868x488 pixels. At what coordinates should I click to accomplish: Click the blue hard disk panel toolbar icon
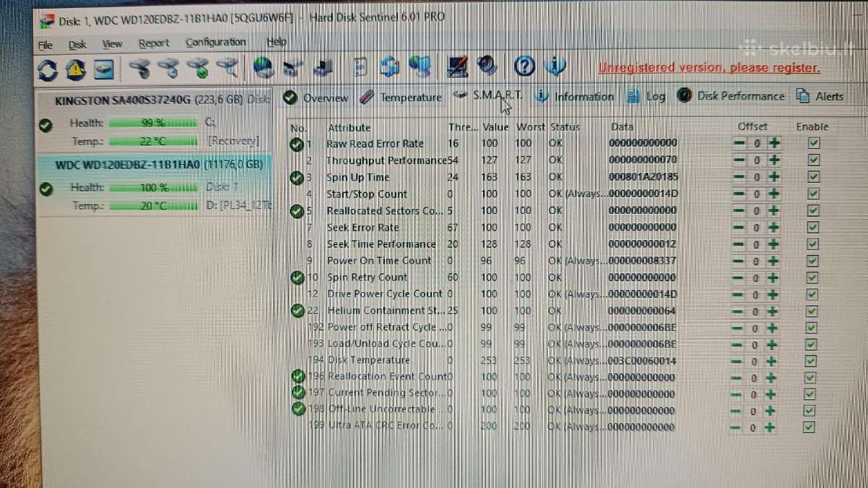pos(106,69)
